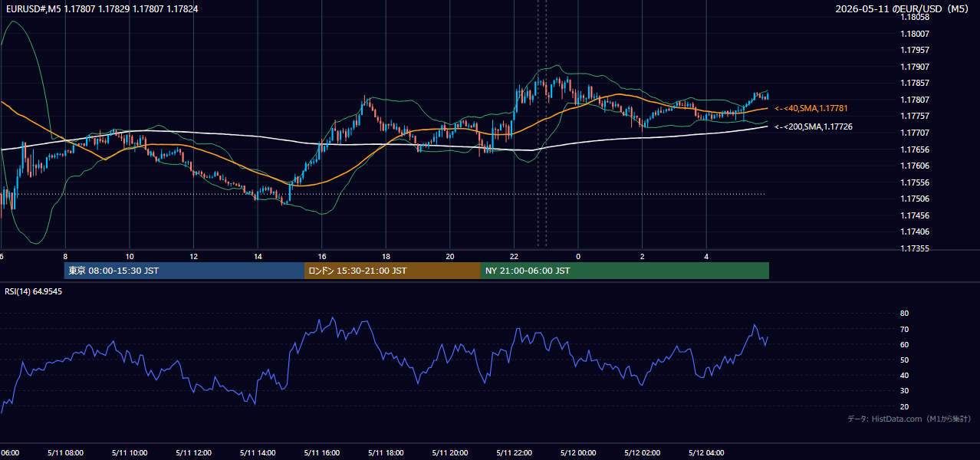The image size is (980, 460).
Task: Click hour tick 10 below price chart
Action: (x=130, y=257)
